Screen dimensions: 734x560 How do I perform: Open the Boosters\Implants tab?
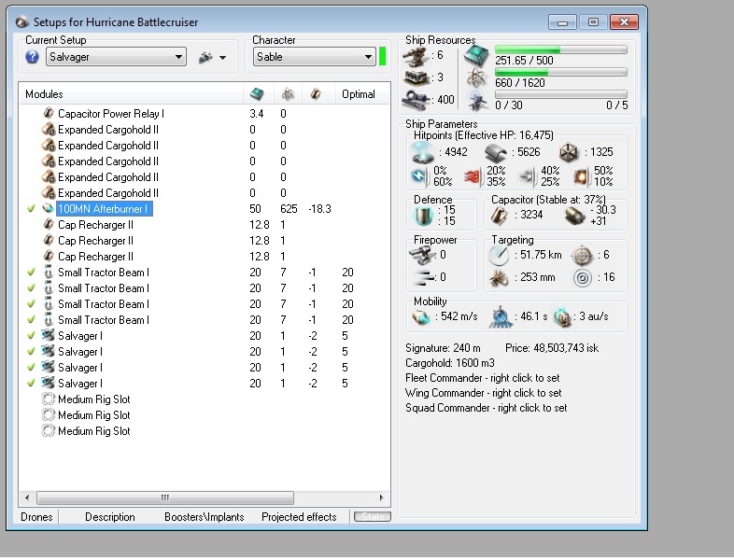pyautogui.click(x=205, y=517)
